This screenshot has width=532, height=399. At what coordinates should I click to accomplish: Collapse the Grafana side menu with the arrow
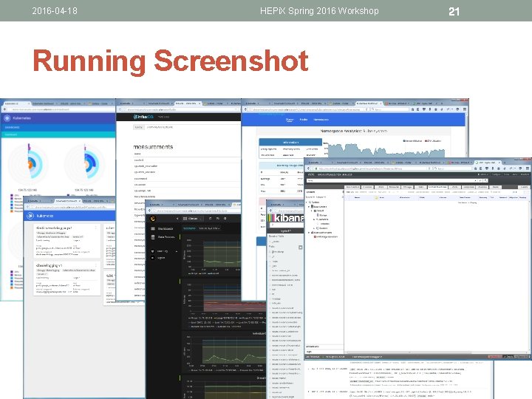coord(177,219)
